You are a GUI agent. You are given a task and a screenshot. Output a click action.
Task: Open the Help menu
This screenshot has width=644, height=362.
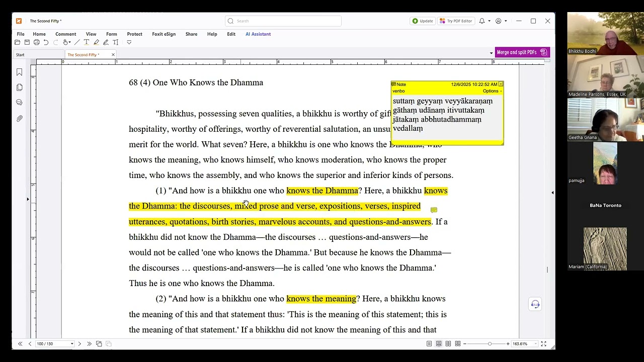pyautogui.click(x=212, y=34)
